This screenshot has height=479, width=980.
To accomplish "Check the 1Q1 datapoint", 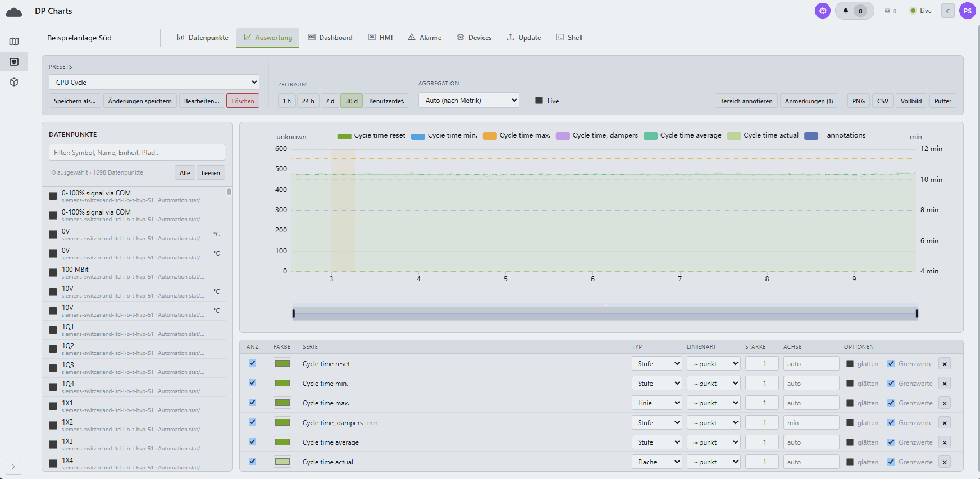I will click(53, 330).
